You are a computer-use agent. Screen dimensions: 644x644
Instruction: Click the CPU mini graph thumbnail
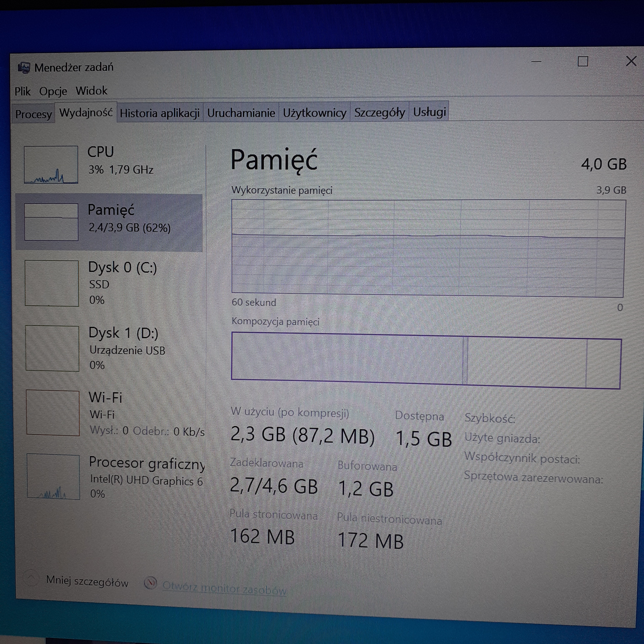point(51,165)
